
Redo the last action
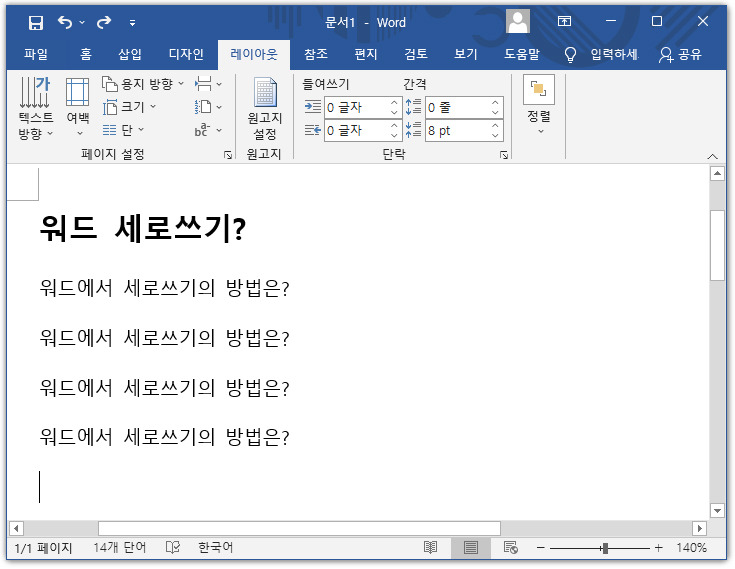coord(104,22)
